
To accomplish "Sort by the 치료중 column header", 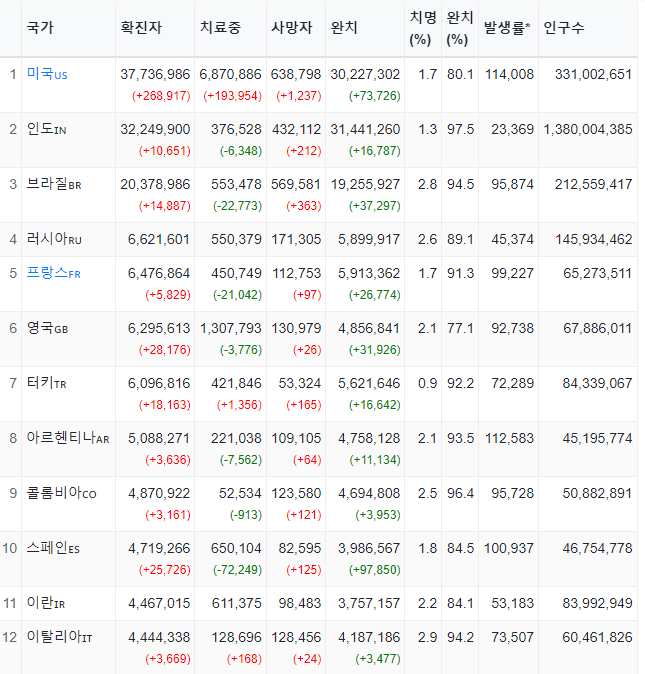I will point(220,28).
